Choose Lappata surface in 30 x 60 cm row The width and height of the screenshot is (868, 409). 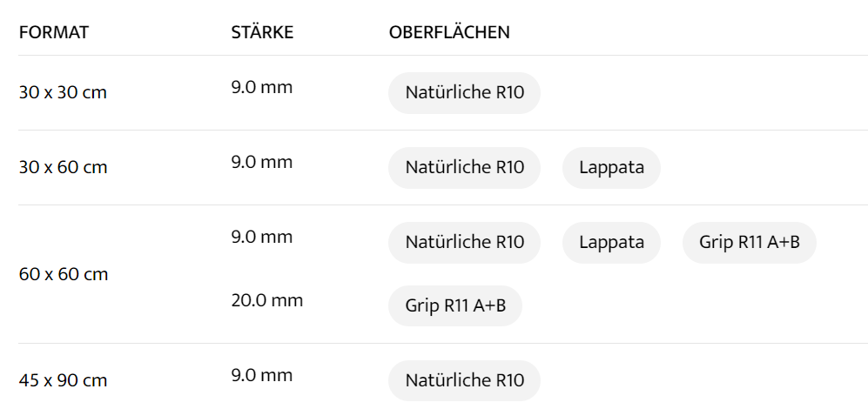(611, 168)
